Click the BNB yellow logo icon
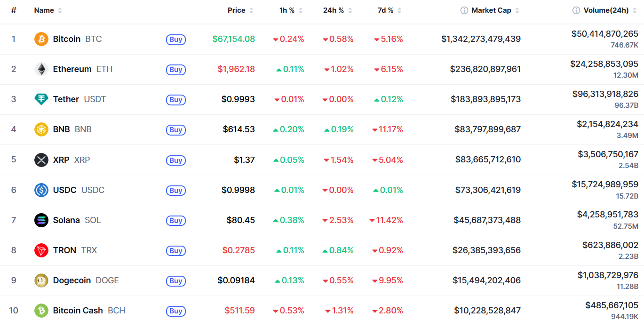Image resolution: width=644 pixels, height=328 pixels. tap(41, 129)
